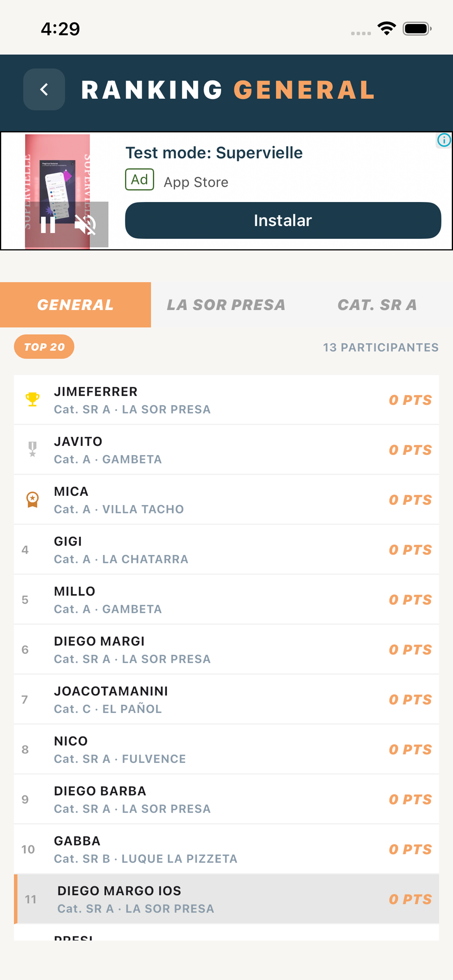Switch to the LA SOR PRESA tab
The width and height of the screenshot is (453, 980).
pos(226,305)
